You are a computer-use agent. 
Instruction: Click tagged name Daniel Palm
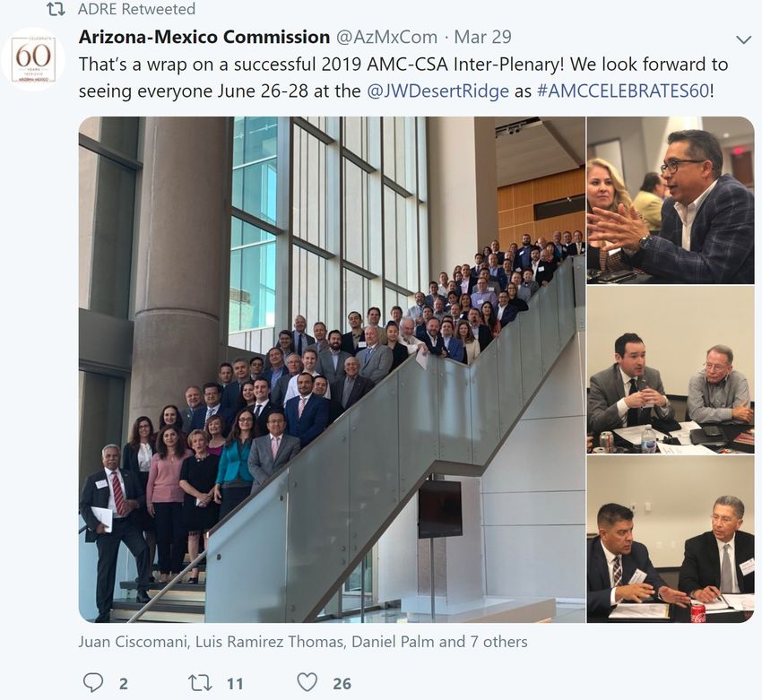393,642
